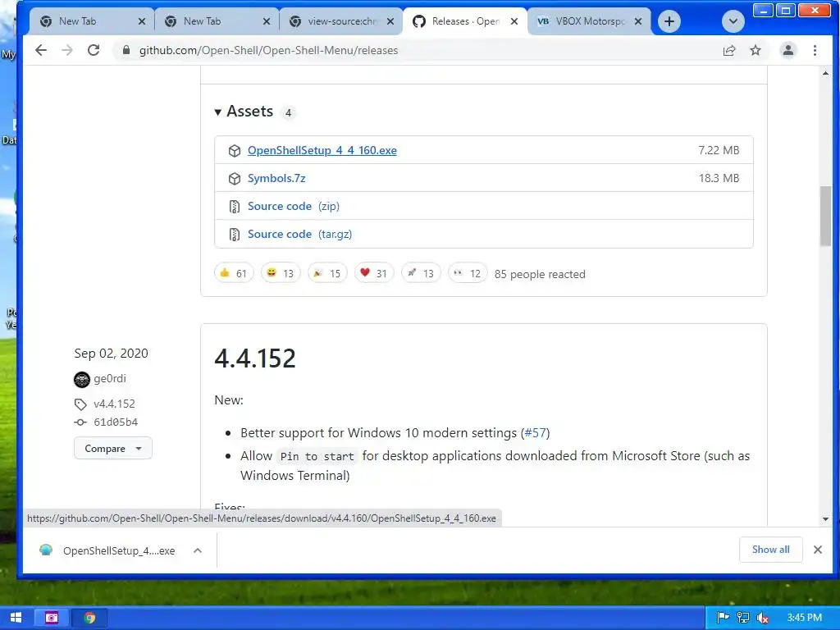Toggle the laugh reaction with 13
The image size is (840, 630).
tap(281, 273)
